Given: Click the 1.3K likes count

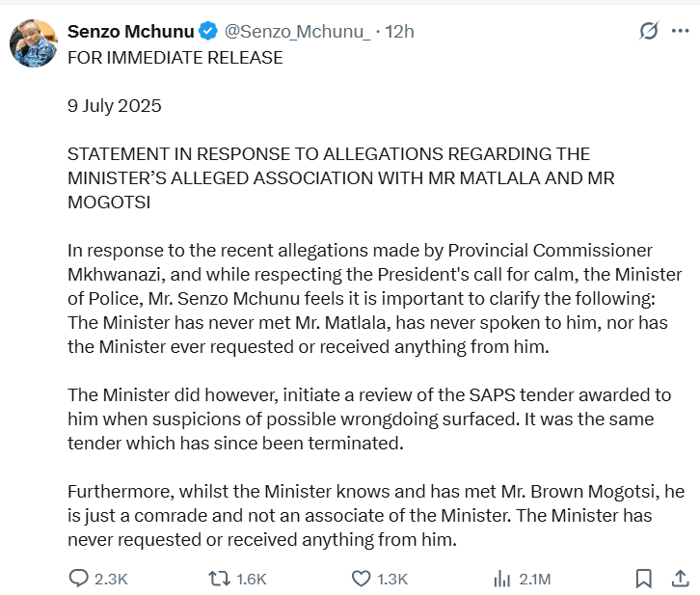Looking at the screenshot, I should [392, 579].
